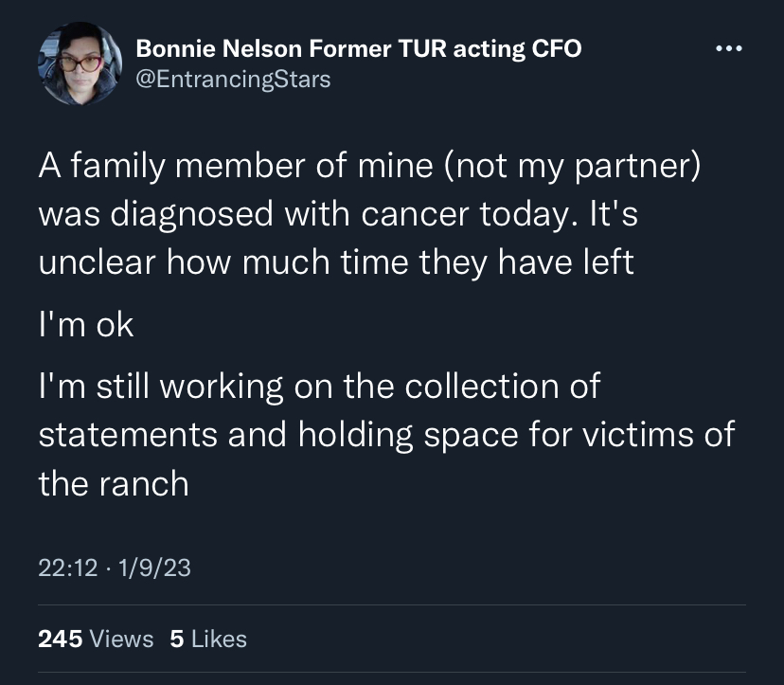Click the phrase '(not my partner)'
This screenshot has width=784, height=685.
(571, 166)
